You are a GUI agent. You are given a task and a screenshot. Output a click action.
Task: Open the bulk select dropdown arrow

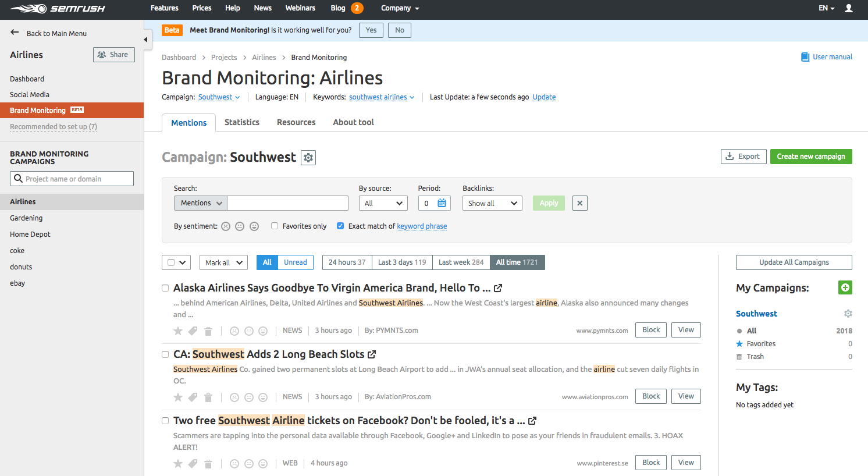point(183,262)
